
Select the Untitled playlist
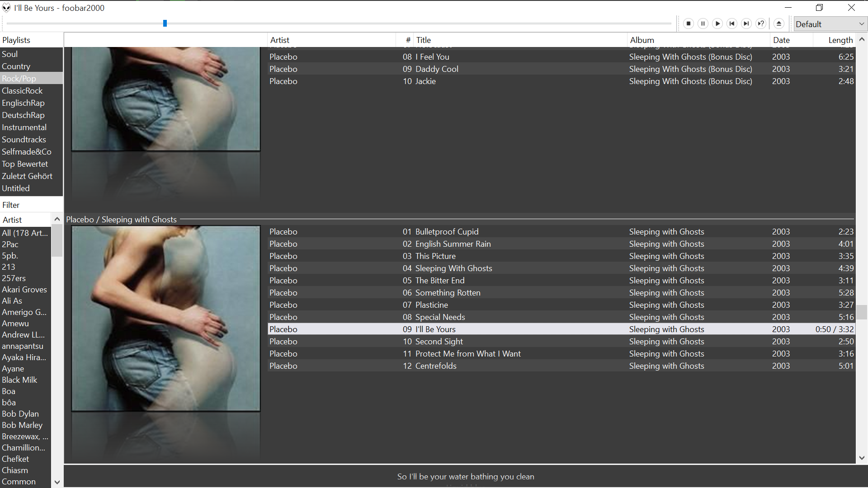click(31, 188)
